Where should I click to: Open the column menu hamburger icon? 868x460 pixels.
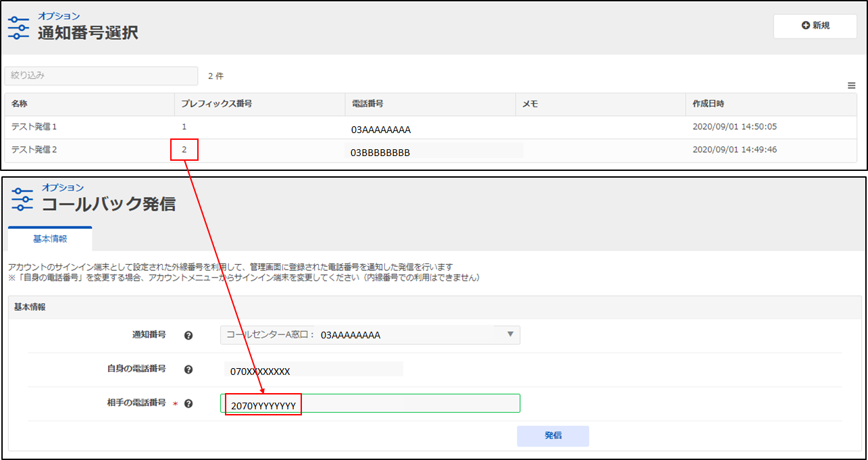pos(851,85)
